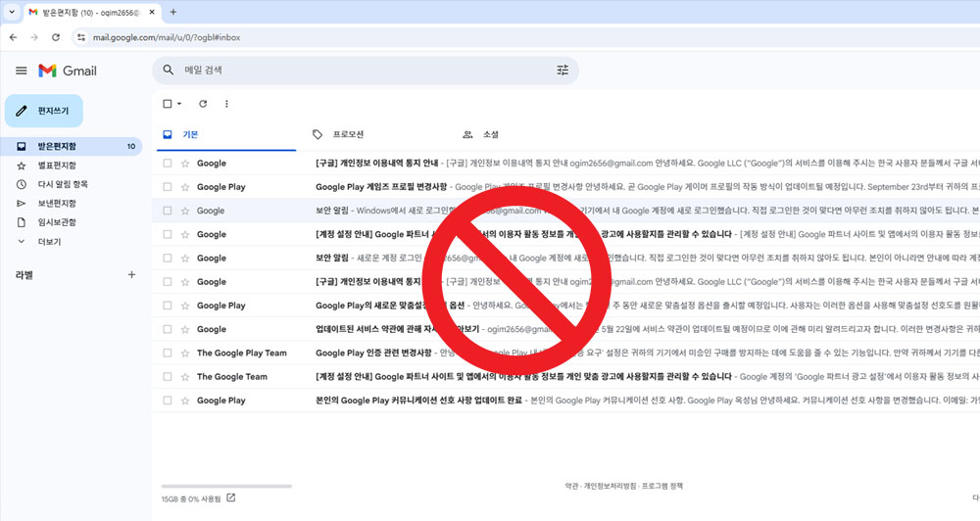Open the three-dot more options menu
This screenshot has width=980, height=521.
point(226,104)
